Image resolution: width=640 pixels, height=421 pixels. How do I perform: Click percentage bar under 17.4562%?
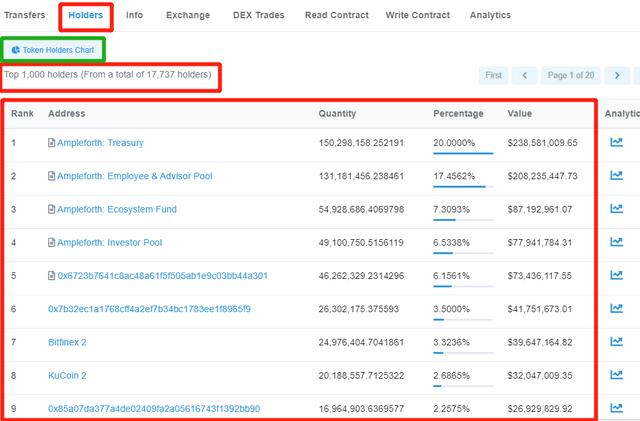coord(463,187)
